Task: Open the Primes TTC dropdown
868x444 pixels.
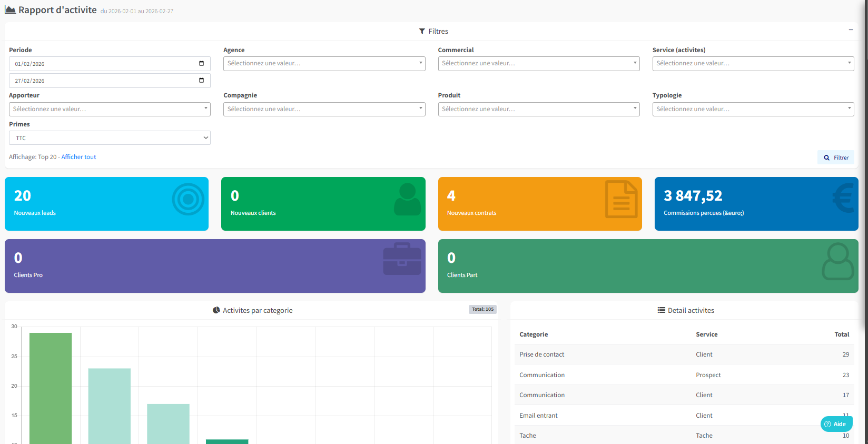Action: tap(110, 138)
